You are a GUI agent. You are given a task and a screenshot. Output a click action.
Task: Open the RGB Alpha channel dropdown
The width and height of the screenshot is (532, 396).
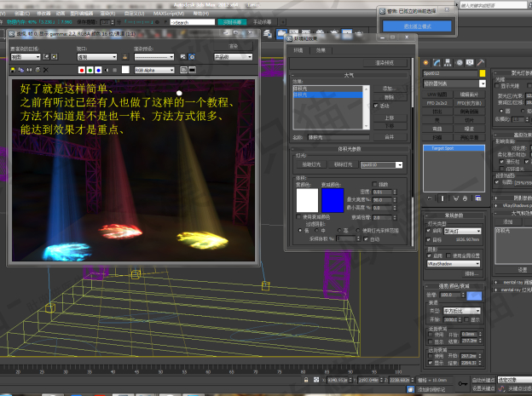click(154, 70)
